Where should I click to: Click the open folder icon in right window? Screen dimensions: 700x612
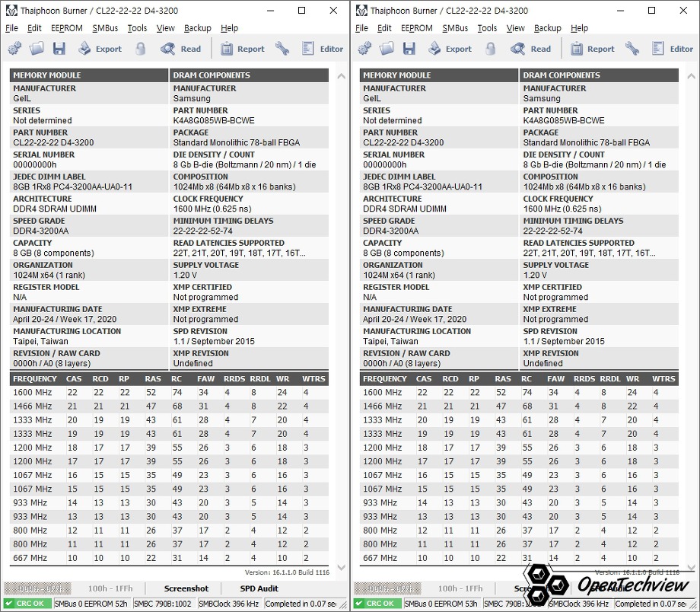pyautogui.click(x=387, y=48)
